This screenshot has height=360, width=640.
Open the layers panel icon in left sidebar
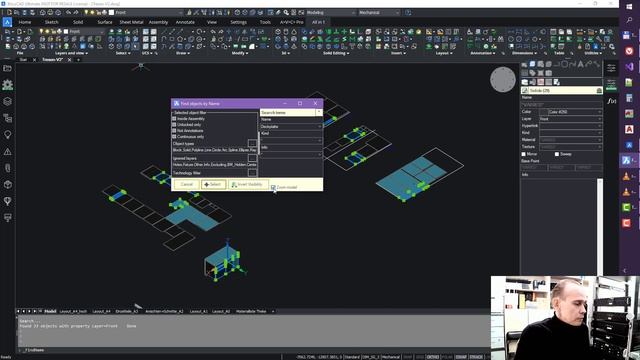(7, 102)
